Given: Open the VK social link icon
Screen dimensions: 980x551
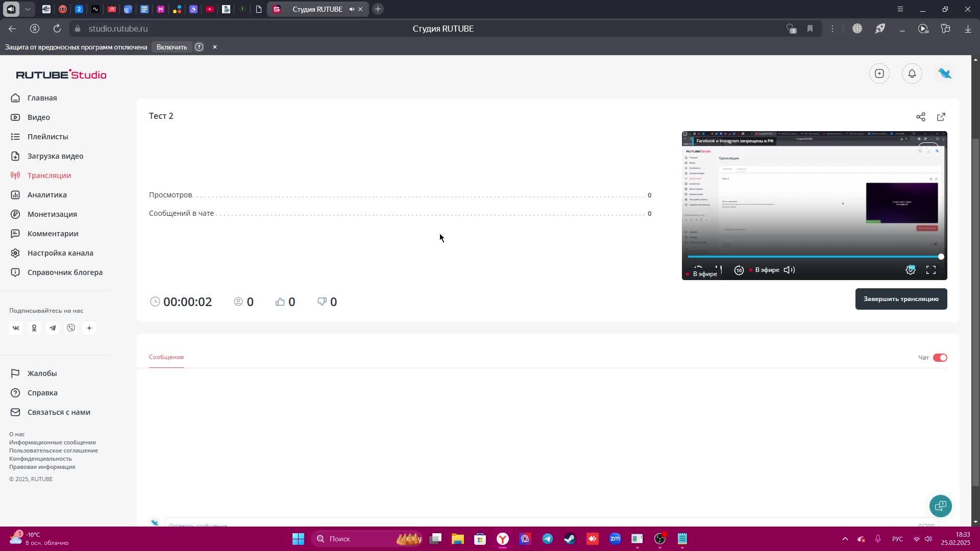Looking at the screenshot, I should (x=16, y=328).
